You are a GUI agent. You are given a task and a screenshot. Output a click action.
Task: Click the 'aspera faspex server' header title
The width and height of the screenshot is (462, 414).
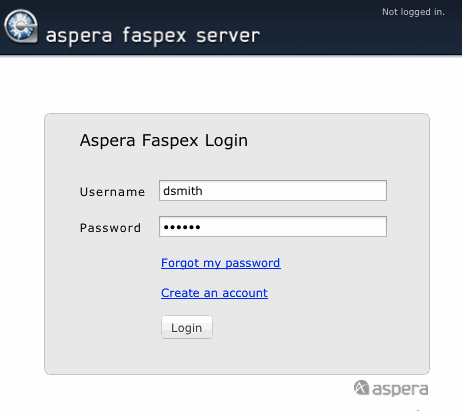pos(153,36)
